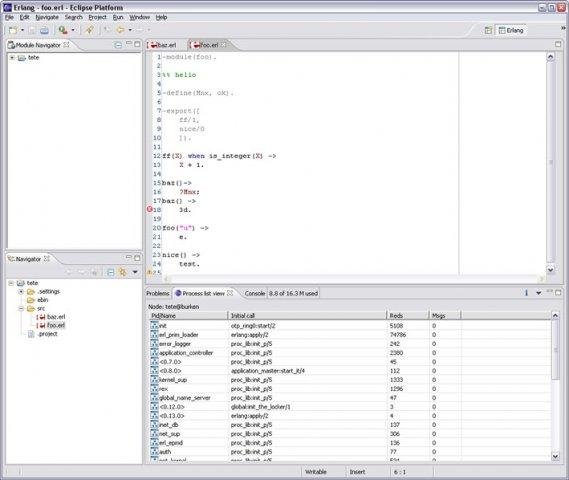Select the <0.12.0> process row
This screenshot has height=480, width=569.
tap(350, 407)
